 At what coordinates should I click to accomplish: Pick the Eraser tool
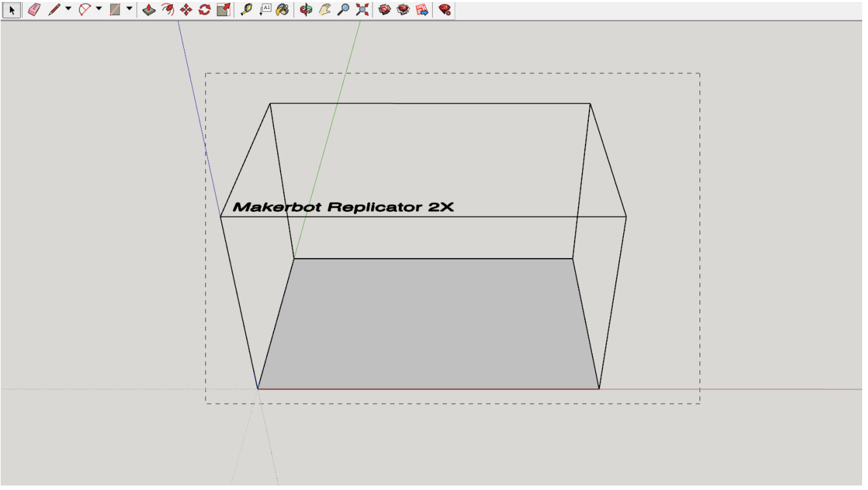(x=34, y=10)
